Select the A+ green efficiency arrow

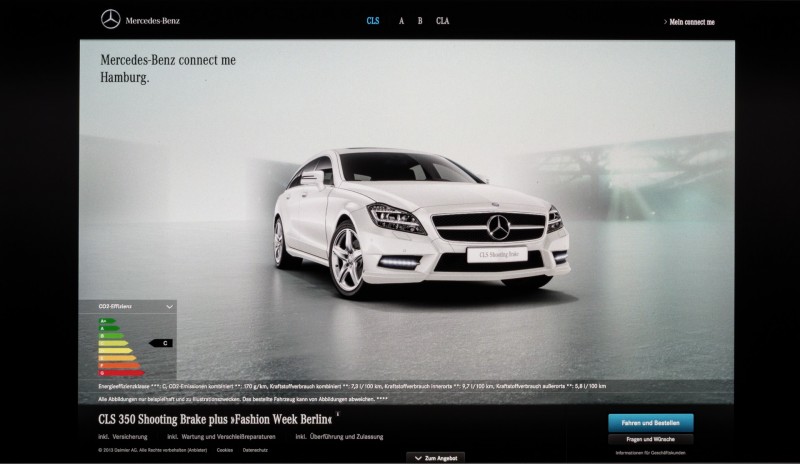click(x=107, y=321)
